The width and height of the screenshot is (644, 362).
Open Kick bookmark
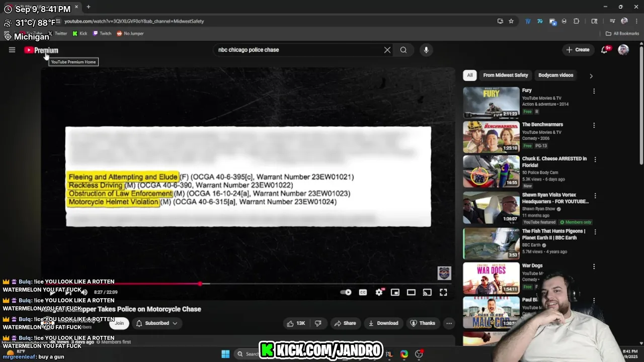[80, 34]
